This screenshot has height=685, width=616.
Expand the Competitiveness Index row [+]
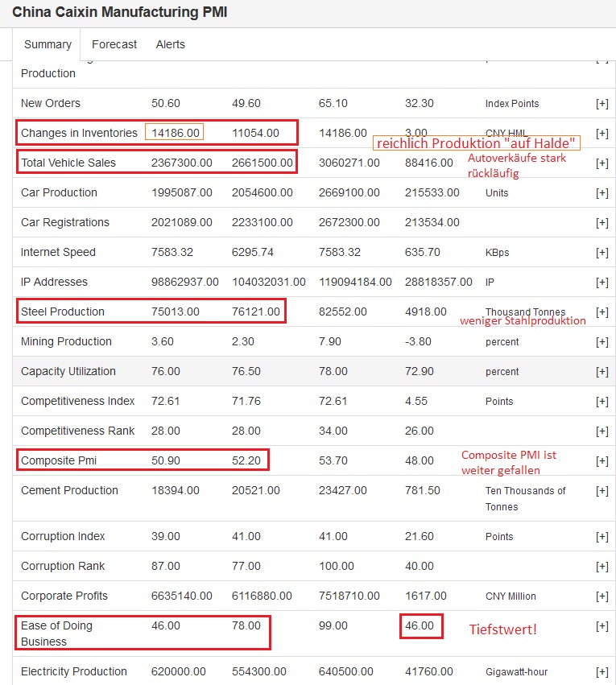[602, 402]
